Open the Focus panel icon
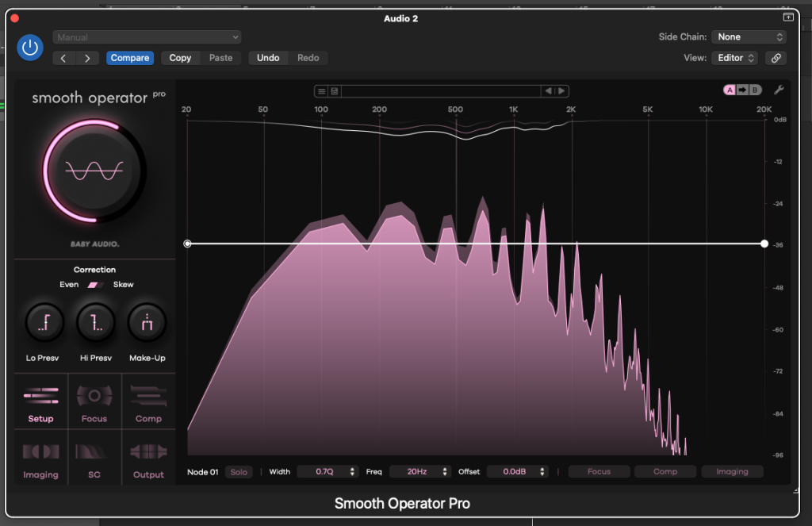The width and height of the screenshot is (812, 526). pyautogui.click(x=94, y=402)
